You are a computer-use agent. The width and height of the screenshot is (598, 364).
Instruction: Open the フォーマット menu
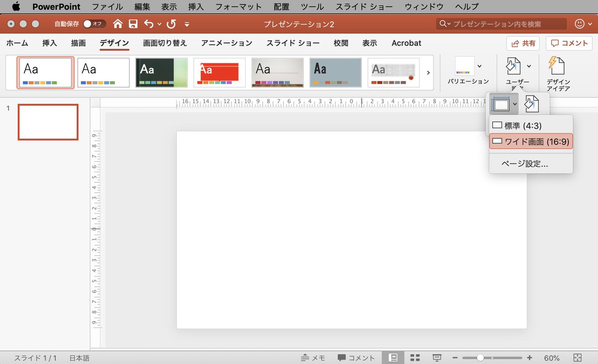click(239, 7)
